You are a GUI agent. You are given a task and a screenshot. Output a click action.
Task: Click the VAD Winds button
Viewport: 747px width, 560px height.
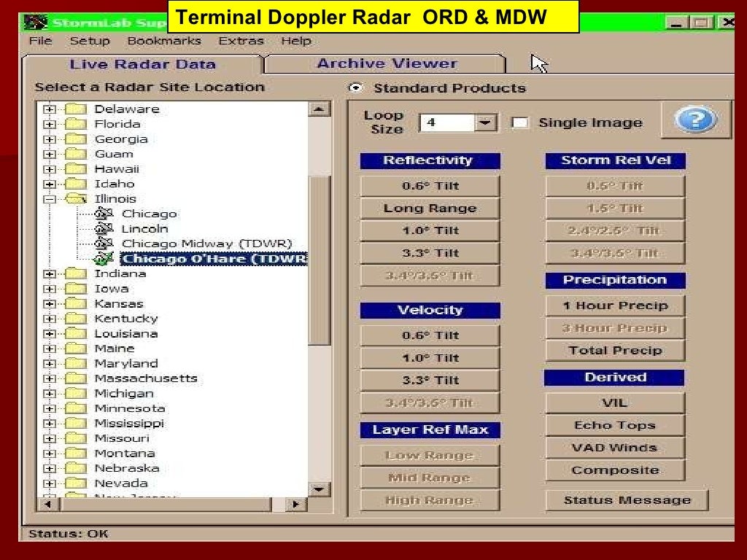pyautogui.click(x=615, y=448)
